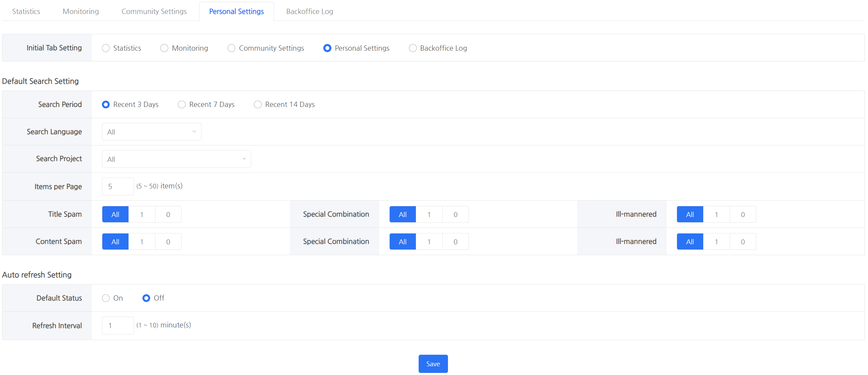This screenshot has height=375, width=868.
Task: Select Monitoring as initial tab
Action: (x=164, y=48)
